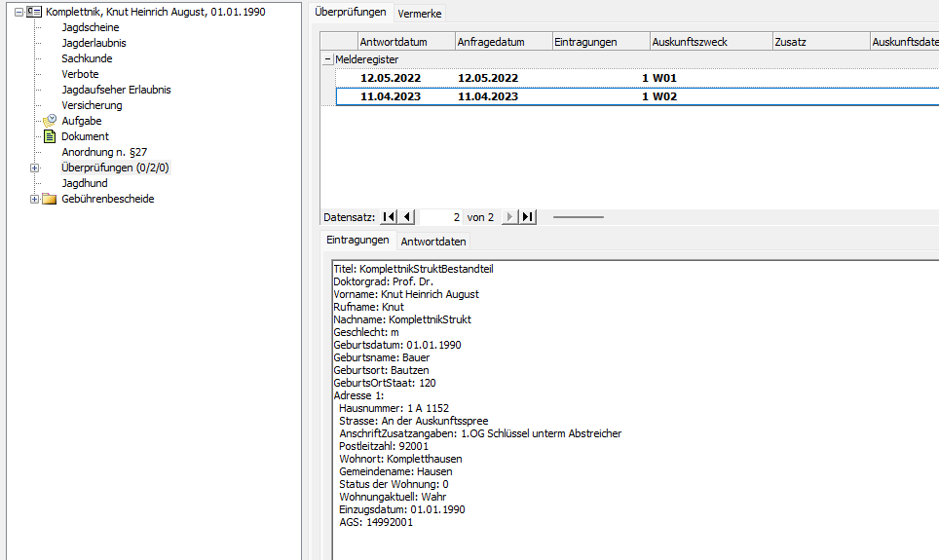The height and width of the screenshot is (560, 939).
Task: Open the Versicherung tree entry
Action: pos(92,105)
